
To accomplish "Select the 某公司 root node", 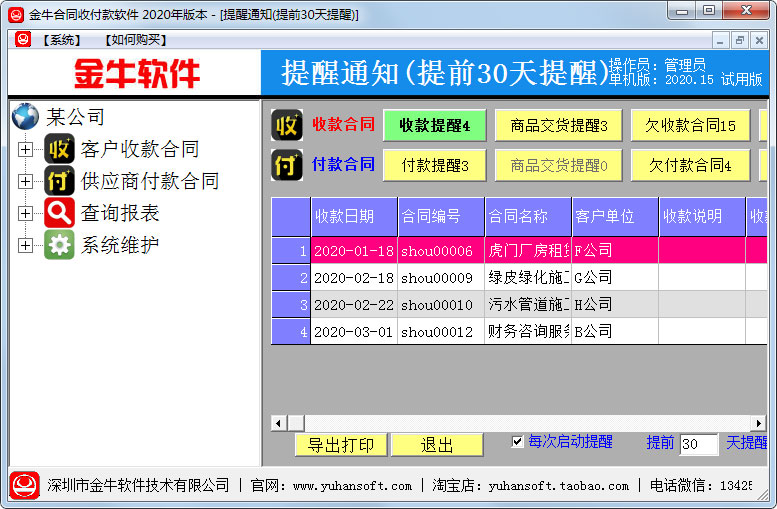I will 75,117.
